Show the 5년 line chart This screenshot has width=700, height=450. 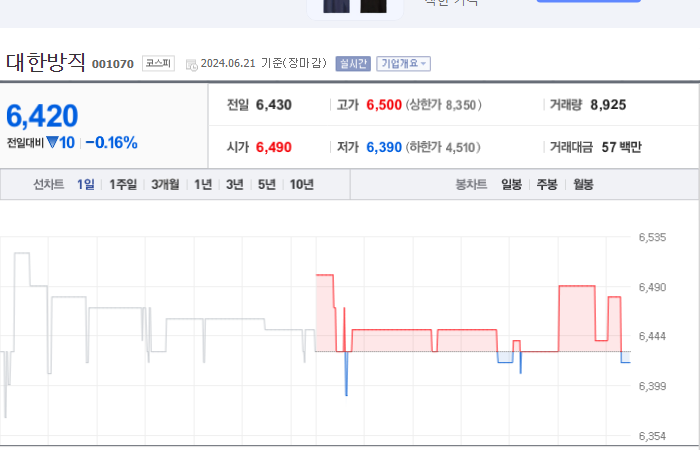coord(267,184)
